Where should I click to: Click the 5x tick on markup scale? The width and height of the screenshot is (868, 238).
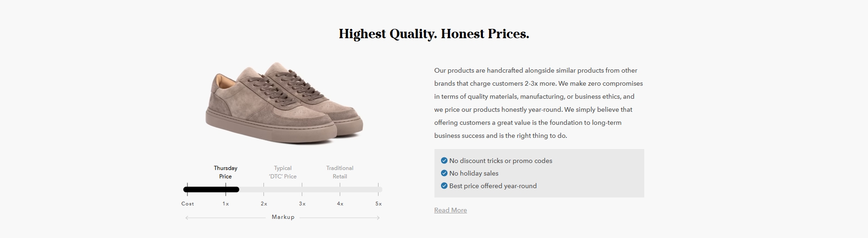[x=379, y=204]
